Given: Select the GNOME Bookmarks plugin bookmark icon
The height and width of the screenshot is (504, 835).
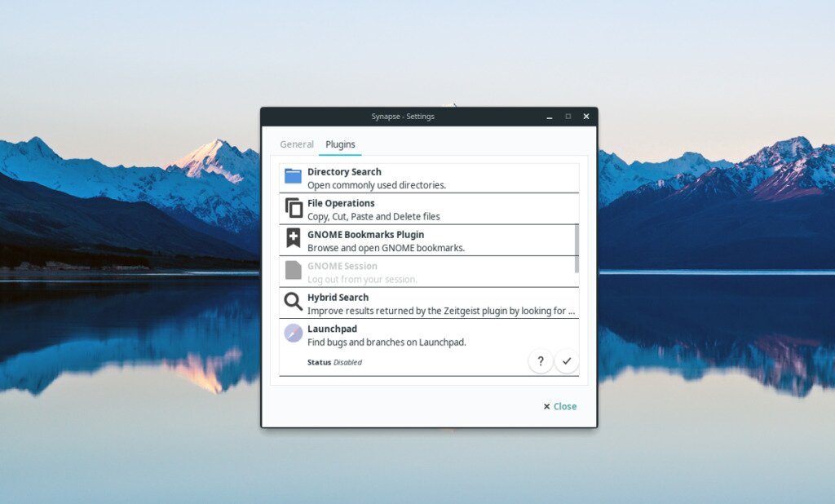Looking at the screenshot, I should (294, 239).
